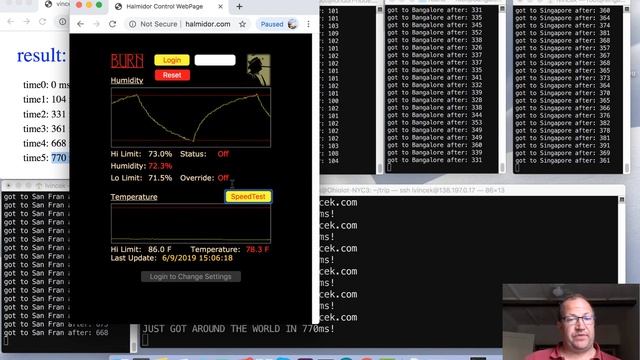
Task: Click the man in hat portrait image
Action: pos(258,69)
